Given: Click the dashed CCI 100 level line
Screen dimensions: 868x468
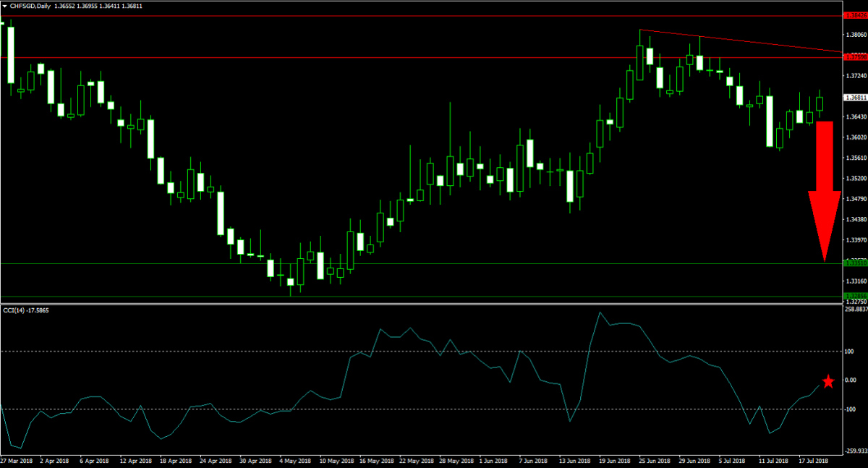Looking at the screenshot, I should tap(217, 352).
